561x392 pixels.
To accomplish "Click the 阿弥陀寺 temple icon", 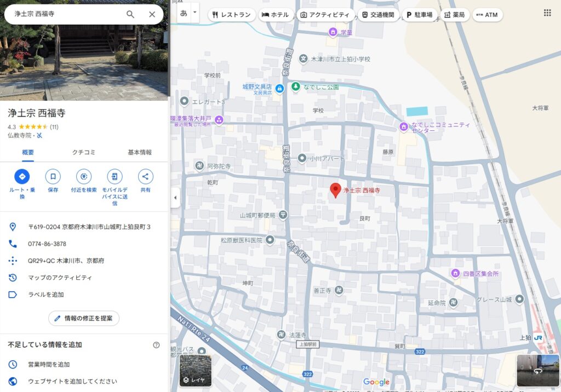I will (199, 165).
